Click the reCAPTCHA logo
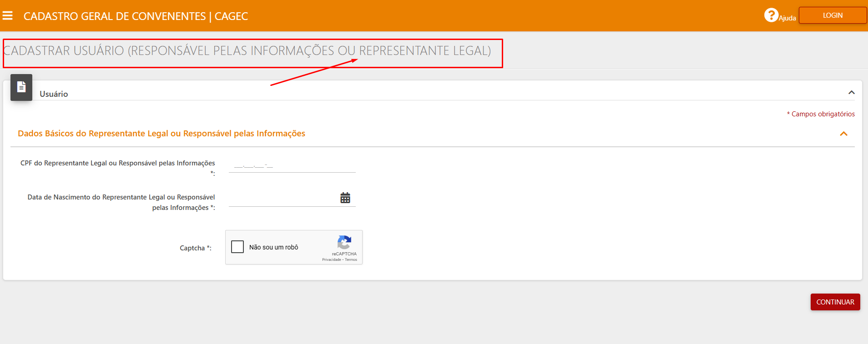Screen dimensions: 868x344 click(x=344, y=242)
